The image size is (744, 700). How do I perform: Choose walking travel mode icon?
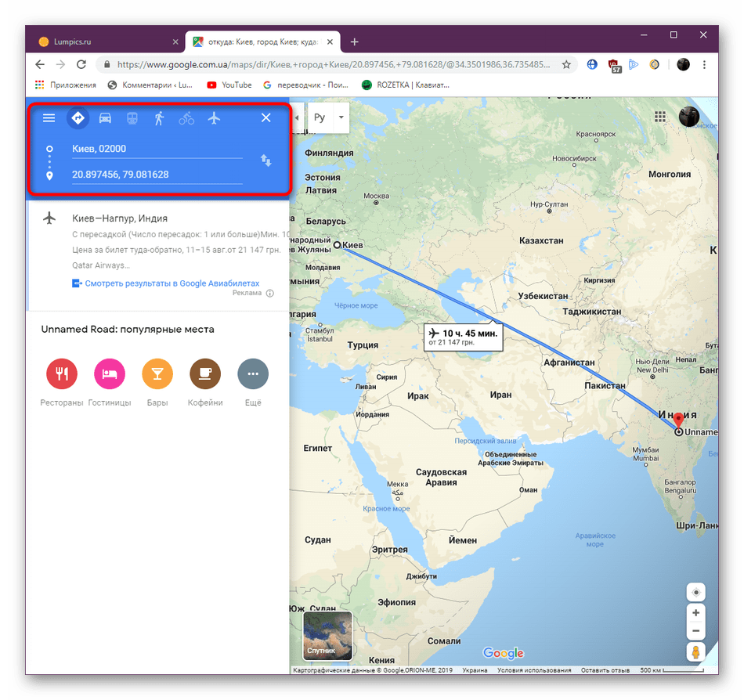(x=159, y=117)
